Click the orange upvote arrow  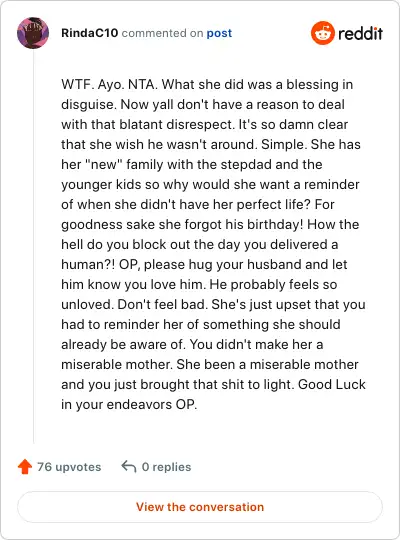pyautogui.click(x=25, y=467)
